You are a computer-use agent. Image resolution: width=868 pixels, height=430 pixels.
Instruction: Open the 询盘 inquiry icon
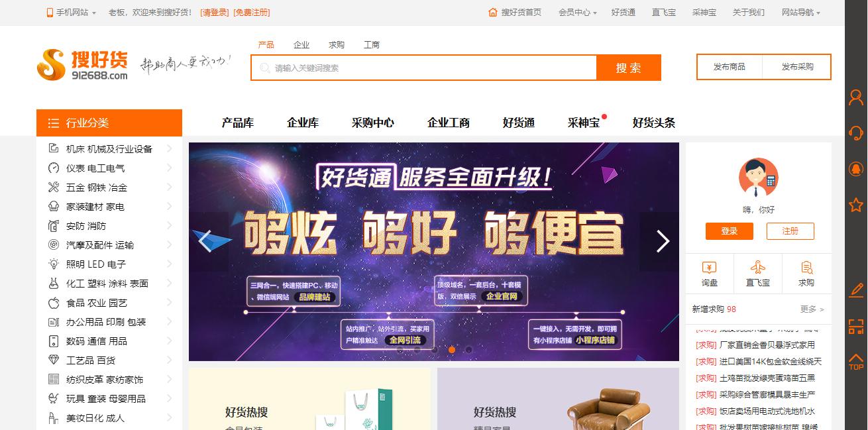[x=710, y=273]
